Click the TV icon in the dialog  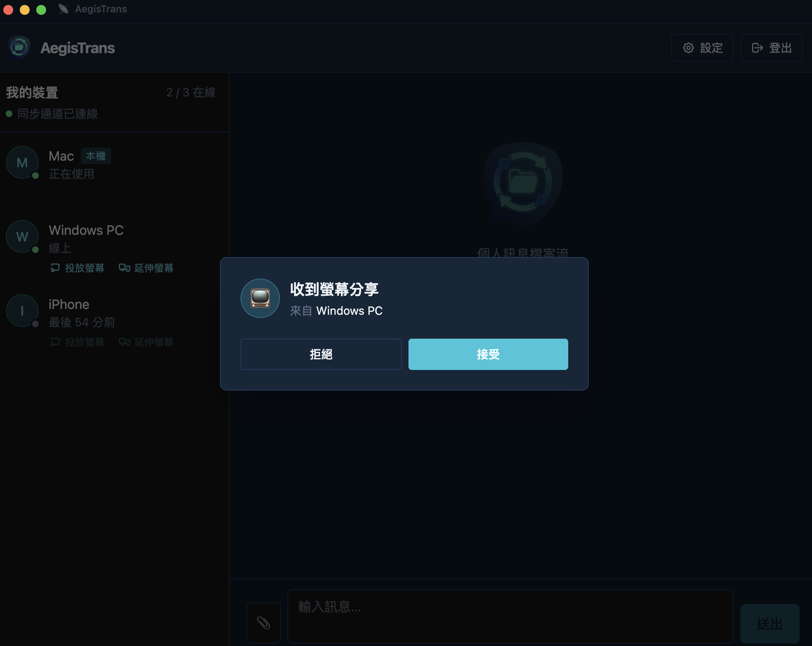coord(260,298)
